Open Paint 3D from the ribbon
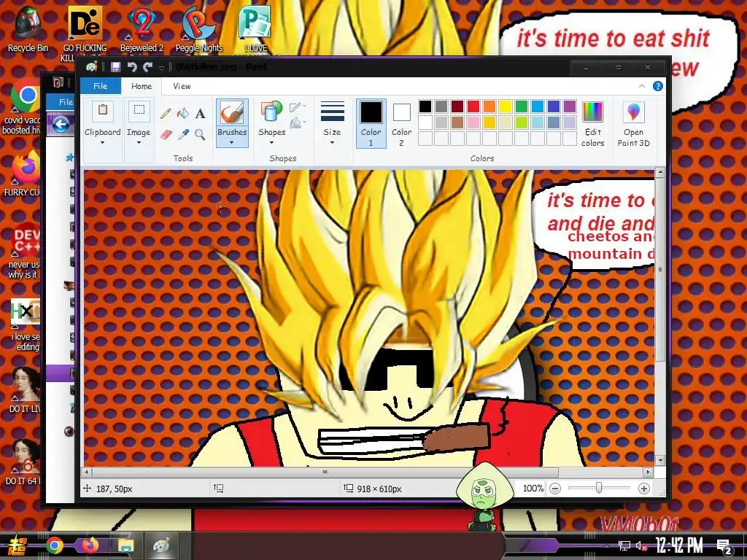 (x=633, y=124)
